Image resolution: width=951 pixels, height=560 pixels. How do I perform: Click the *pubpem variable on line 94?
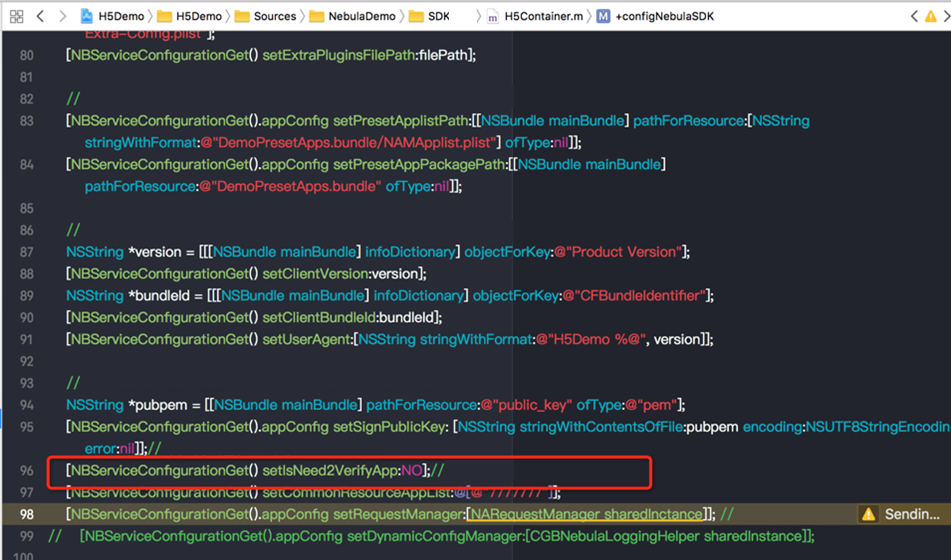158,405
